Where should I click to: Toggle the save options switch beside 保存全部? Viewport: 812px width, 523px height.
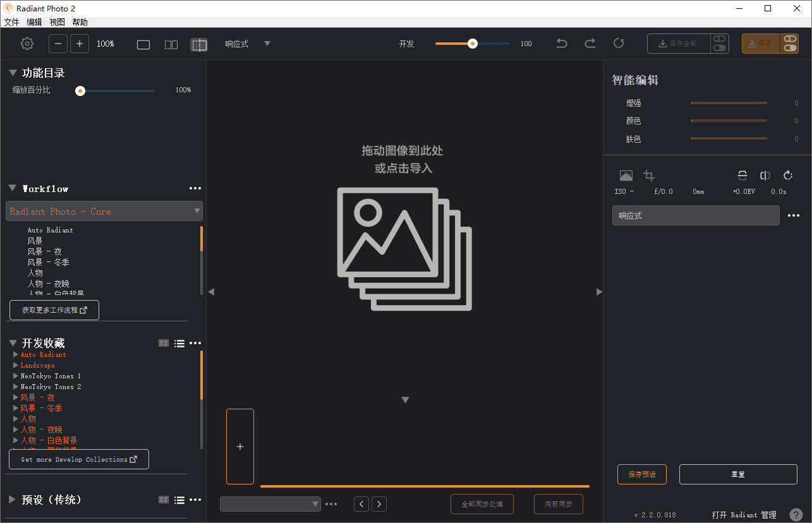point(719,44)
